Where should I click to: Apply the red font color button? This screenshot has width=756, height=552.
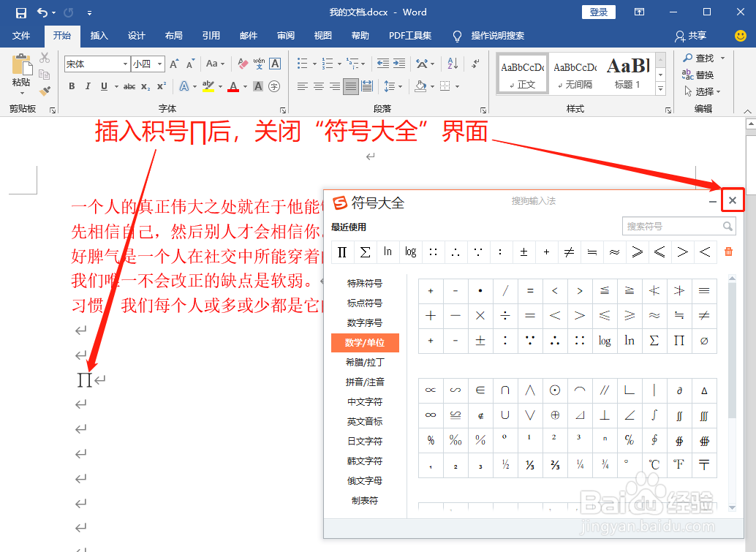(x=233, y=86)
